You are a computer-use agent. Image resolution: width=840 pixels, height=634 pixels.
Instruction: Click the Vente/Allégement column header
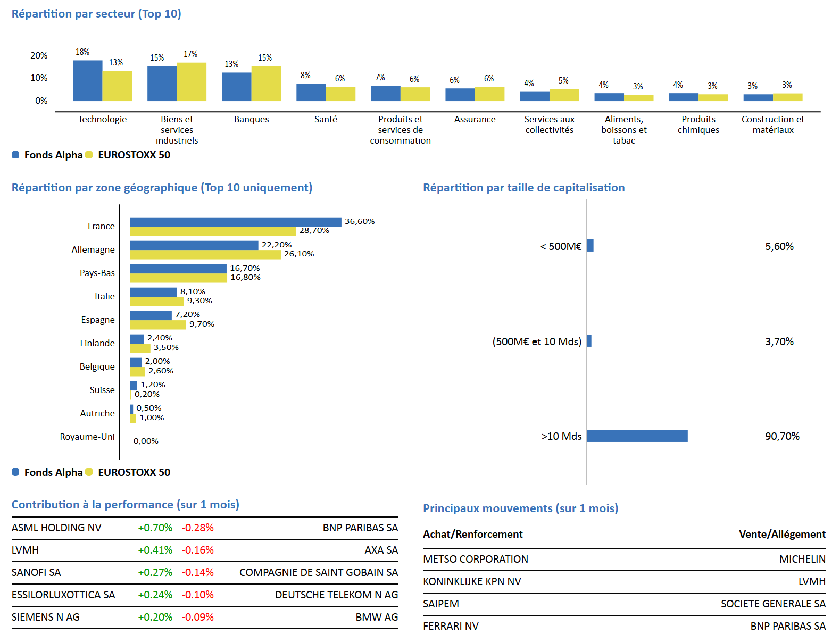coord(782,535)
